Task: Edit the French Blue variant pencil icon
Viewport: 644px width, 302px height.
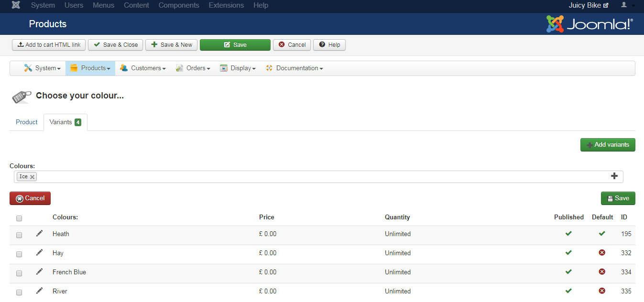Action: pyautogui.click(x=39, y=271)
